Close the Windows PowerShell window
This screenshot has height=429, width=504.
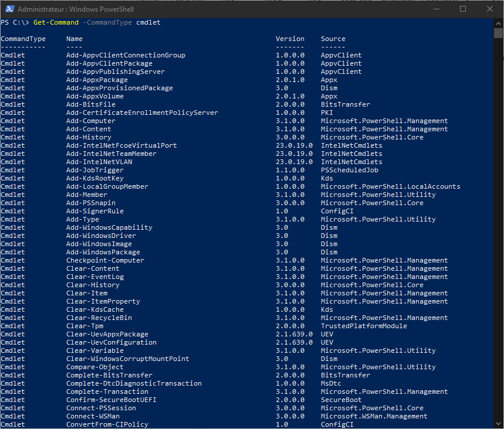489,9
